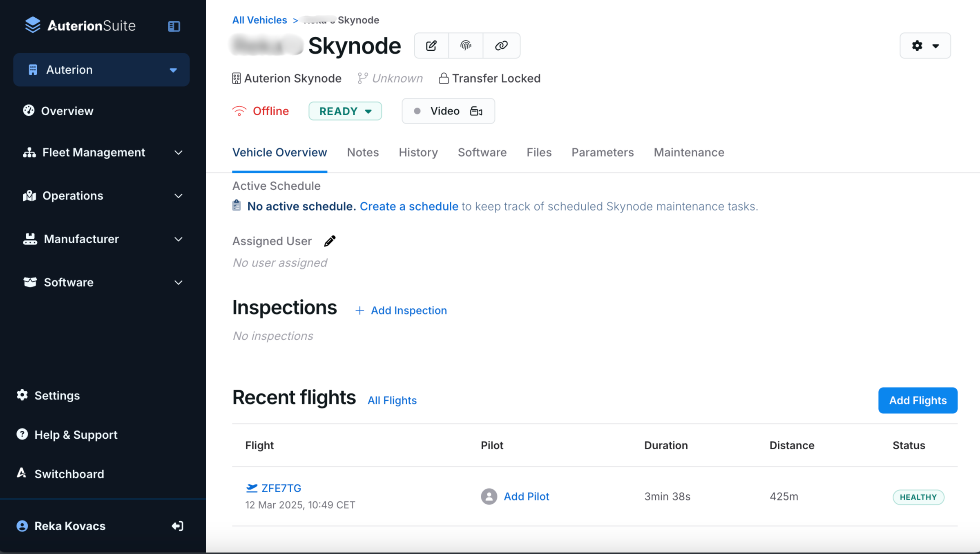Viewport: 980px width, 554px height.
Task: Open flight ZFE7TG details
Action: tap(281, 488)
